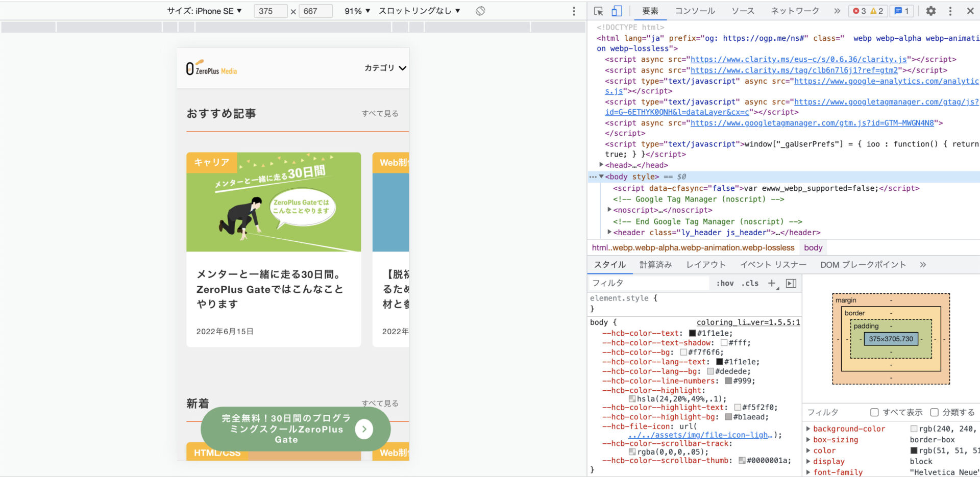Open the 91% zoom dropdown

tap(357, 11)
